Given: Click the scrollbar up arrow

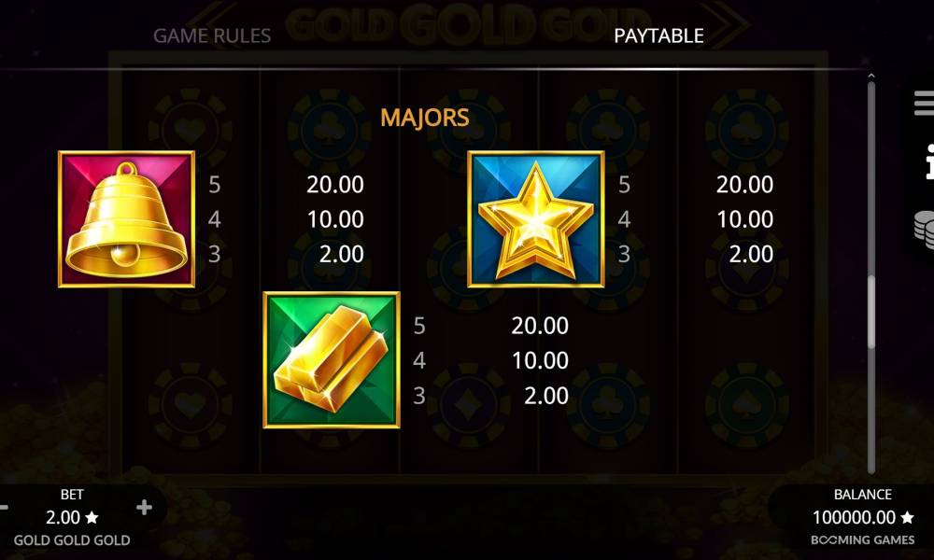Looking at the screenshot, I should tap(870, 77).
